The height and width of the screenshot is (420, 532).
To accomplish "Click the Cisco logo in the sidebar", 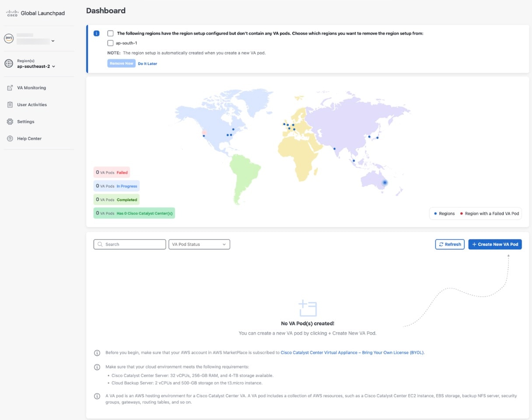I will (x=12, y=13).
